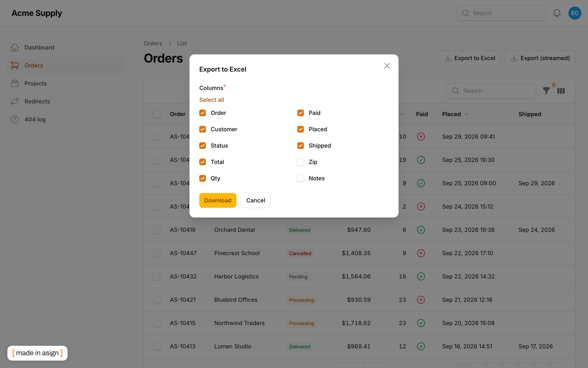Open the notifications bell
Image resolution: width=588 pixels, height=368 pixels.
(x=557, y=13)
